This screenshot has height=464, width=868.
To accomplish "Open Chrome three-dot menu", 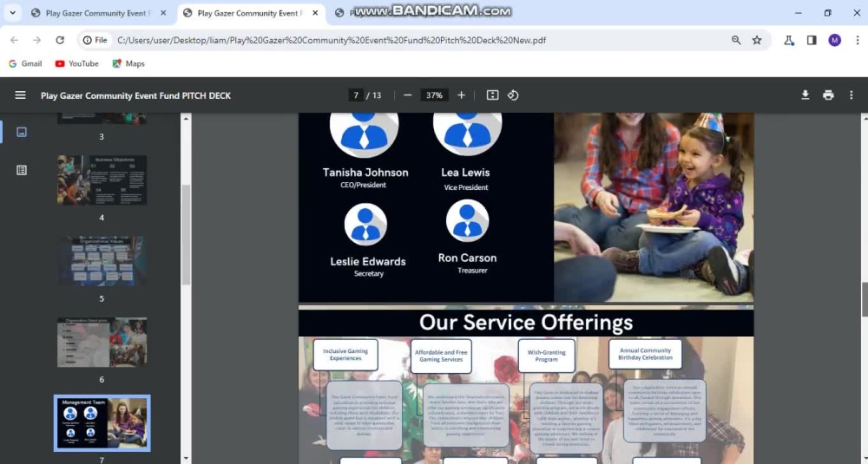I will pyautogui.click(x=858, y=40).
